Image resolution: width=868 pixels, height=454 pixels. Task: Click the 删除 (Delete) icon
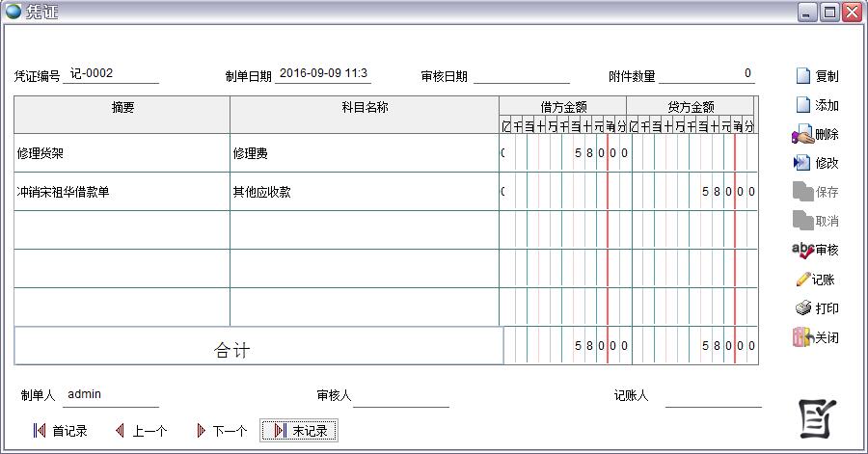[x=802, y=135]
